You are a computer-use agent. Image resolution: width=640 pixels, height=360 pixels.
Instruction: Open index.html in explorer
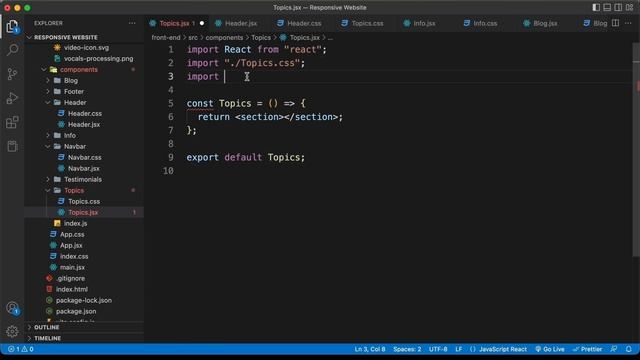[71, 289]
